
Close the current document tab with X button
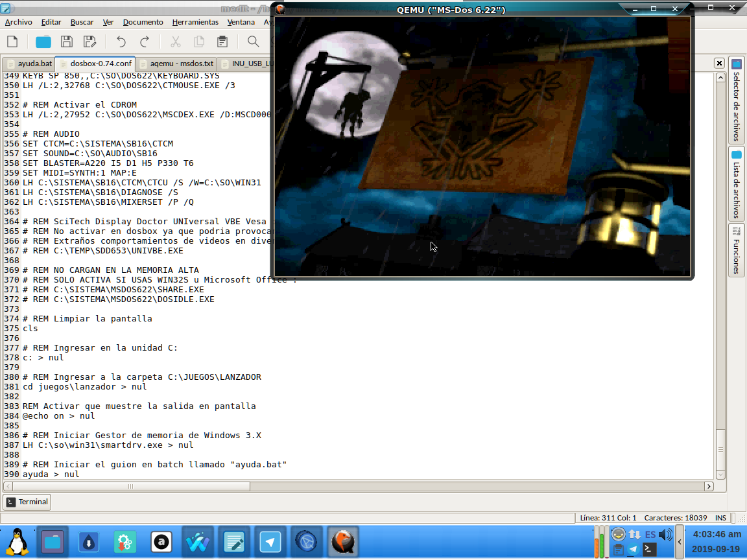pos(719,63)
